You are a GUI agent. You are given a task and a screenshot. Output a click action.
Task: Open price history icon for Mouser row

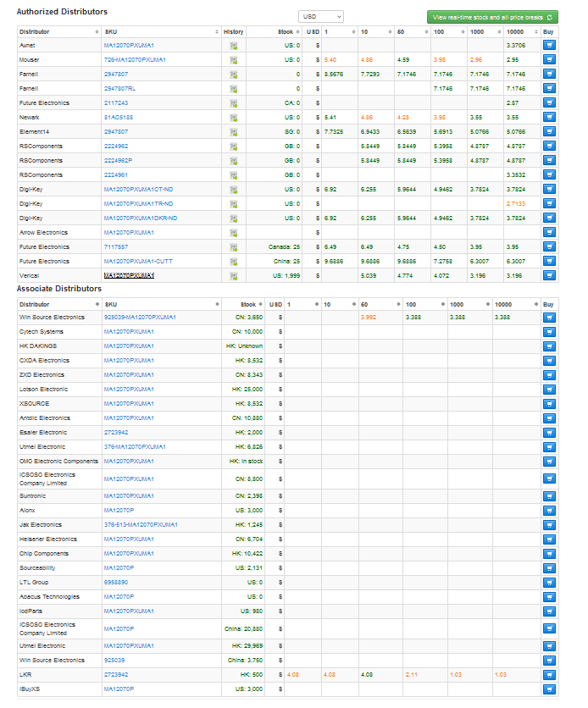(234, 60)
